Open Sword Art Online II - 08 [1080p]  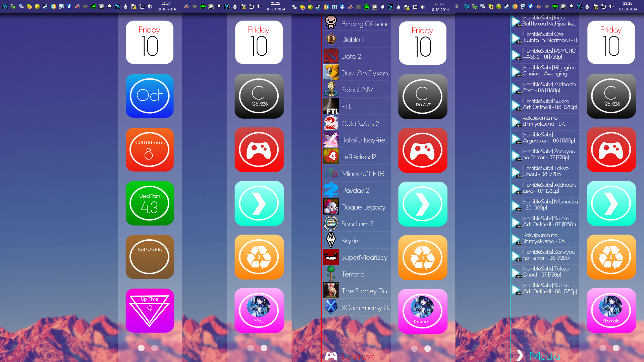545,105
